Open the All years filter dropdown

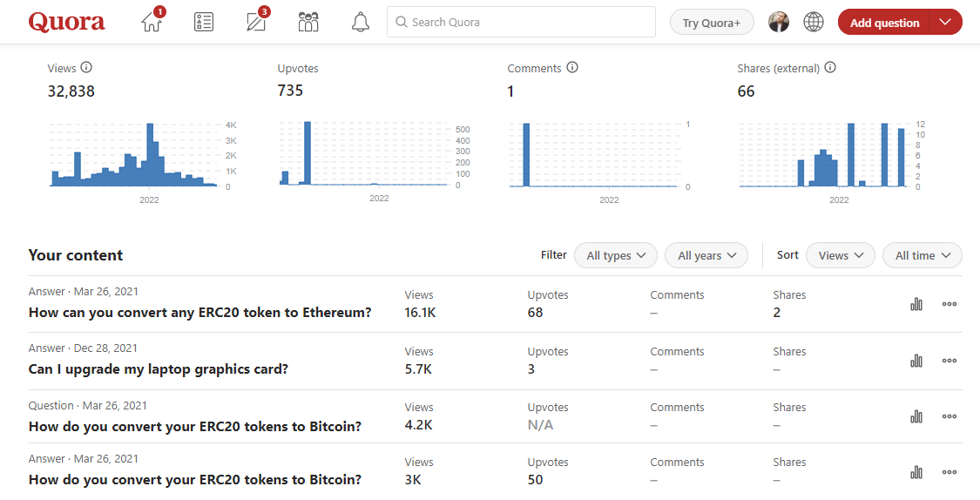click(706, 255)
